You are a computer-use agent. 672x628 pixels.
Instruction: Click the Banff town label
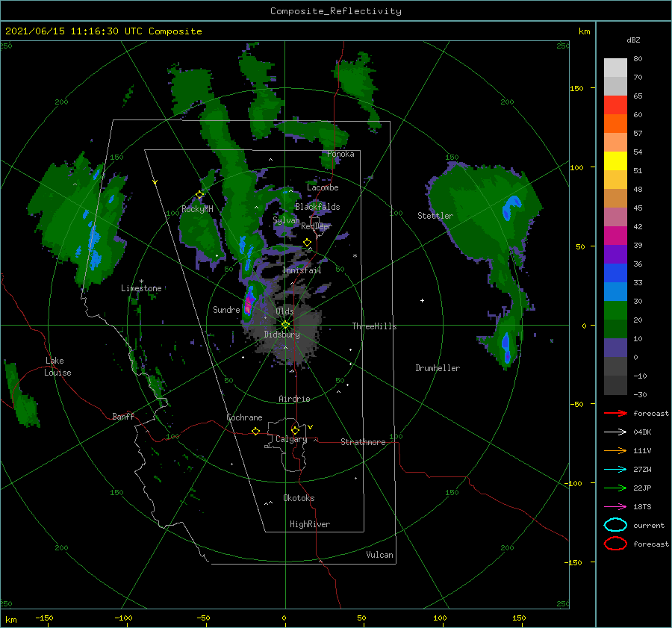click(x=123, y=416)
